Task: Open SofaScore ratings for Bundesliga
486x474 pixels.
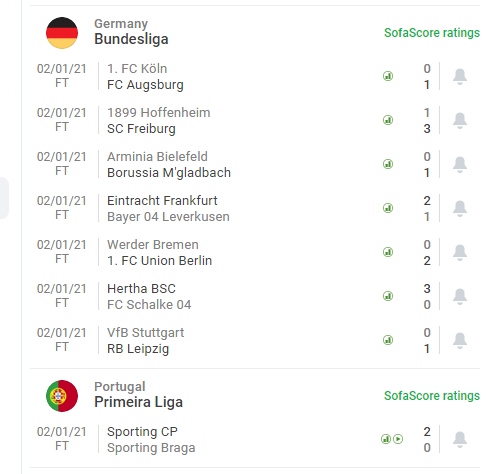Action: point(432,33)
